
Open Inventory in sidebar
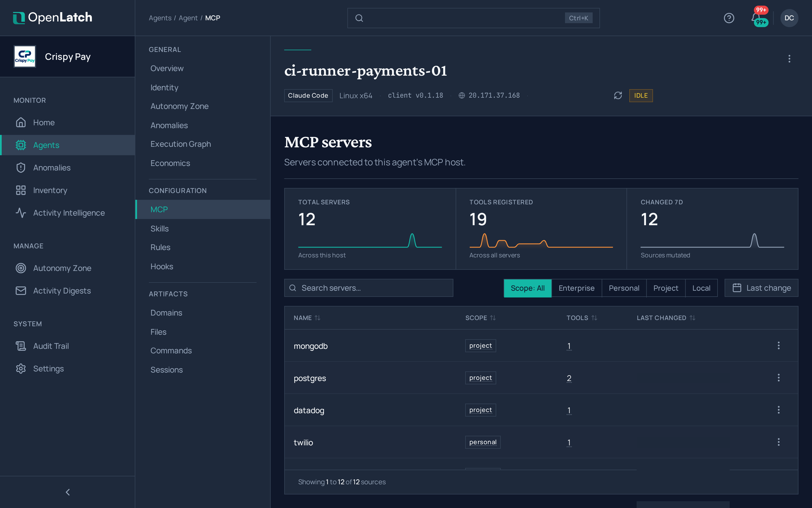click(68, 190)
